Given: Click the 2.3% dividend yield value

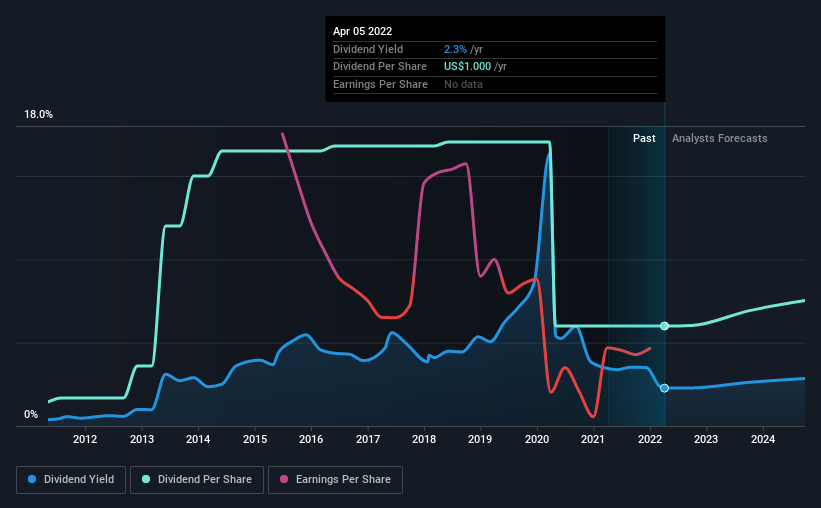Looking at the screenshot, I should tap(455, 49).
